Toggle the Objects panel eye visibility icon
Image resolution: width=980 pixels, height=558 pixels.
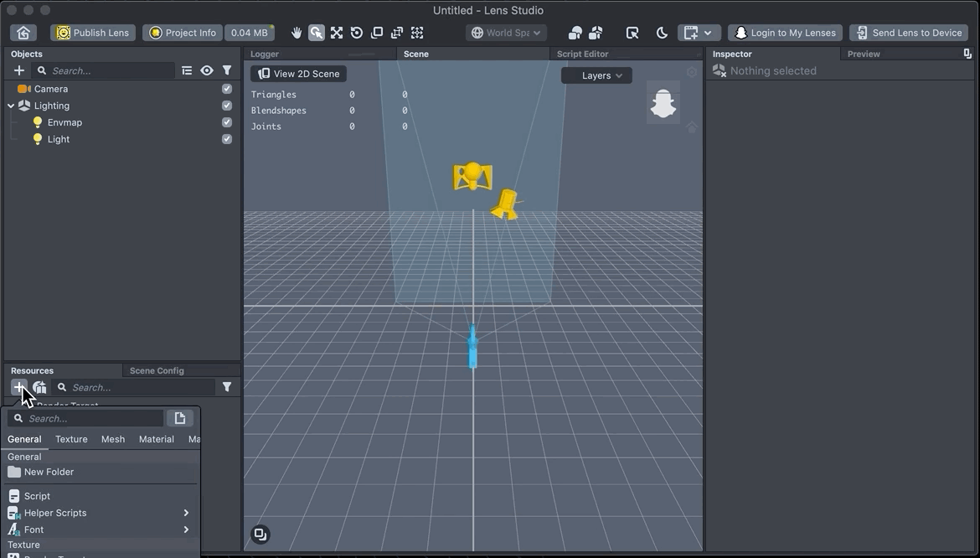(207, 70)
